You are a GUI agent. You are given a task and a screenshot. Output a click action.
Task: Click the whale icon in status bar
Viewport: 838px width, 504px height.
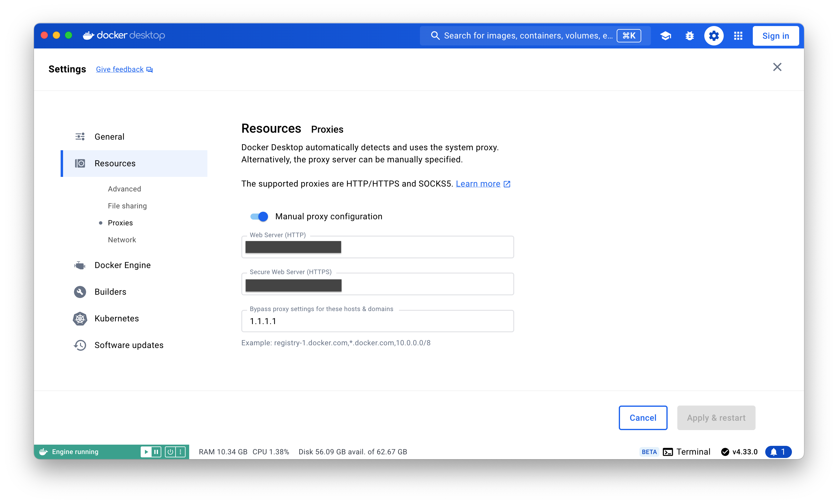tap(43, 452)
